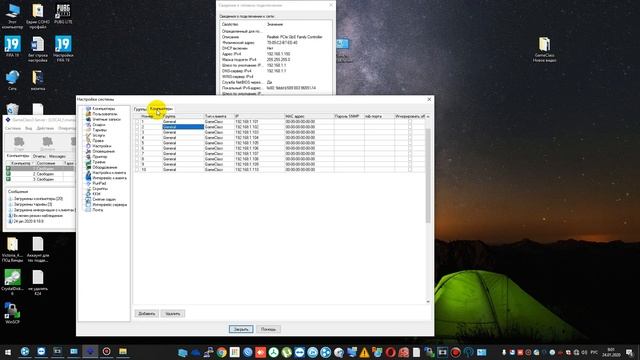Screen dimensions: 640x360
Task: Tick the row checkbox for computer 7
Action: 137,153
